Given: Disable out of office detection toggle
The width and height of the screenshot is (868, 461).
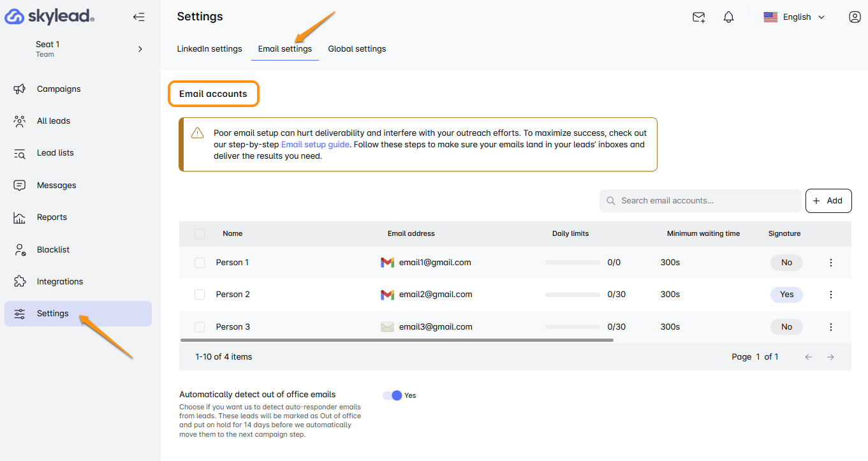Looking at the screenshot, I should point(392,395).
